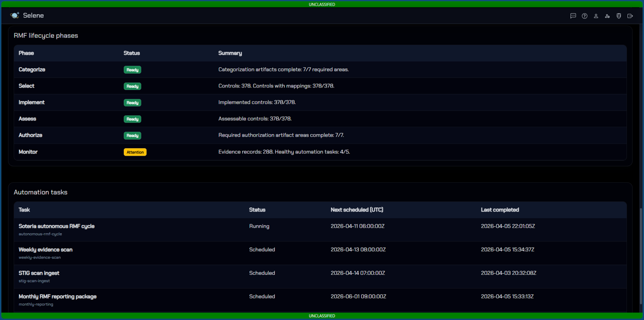Image resolution: width=644 pixels, height=320 pixels.
Task: Click the Next scheduled (UTC) column header
Action: [x=357, y=210]
